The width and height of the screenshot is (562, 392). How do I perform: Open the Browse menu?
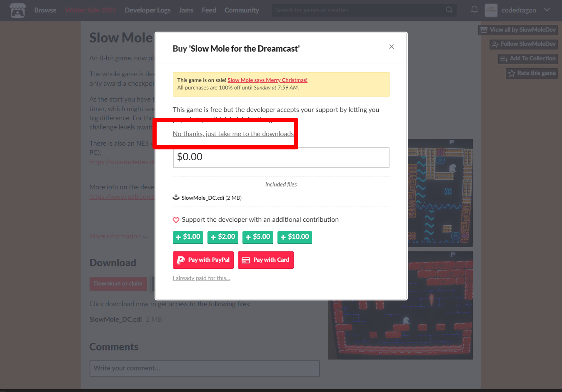click(45, 10)
